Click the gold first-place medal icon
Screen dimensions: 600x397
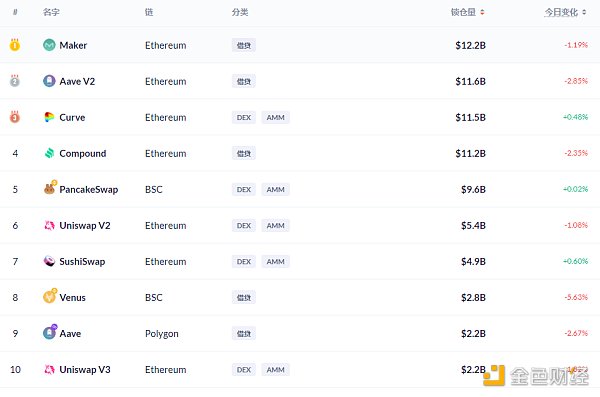[x=15, y=45]
